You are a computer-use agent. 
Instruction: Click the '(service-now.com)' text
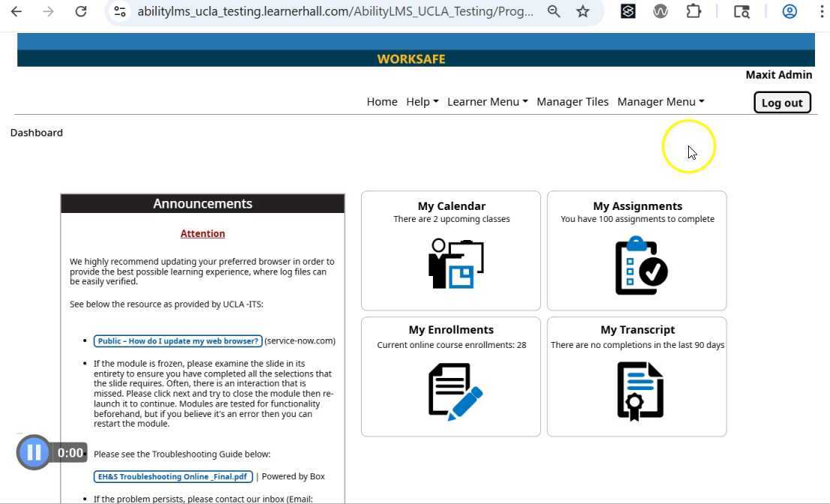tap(299, 341)
